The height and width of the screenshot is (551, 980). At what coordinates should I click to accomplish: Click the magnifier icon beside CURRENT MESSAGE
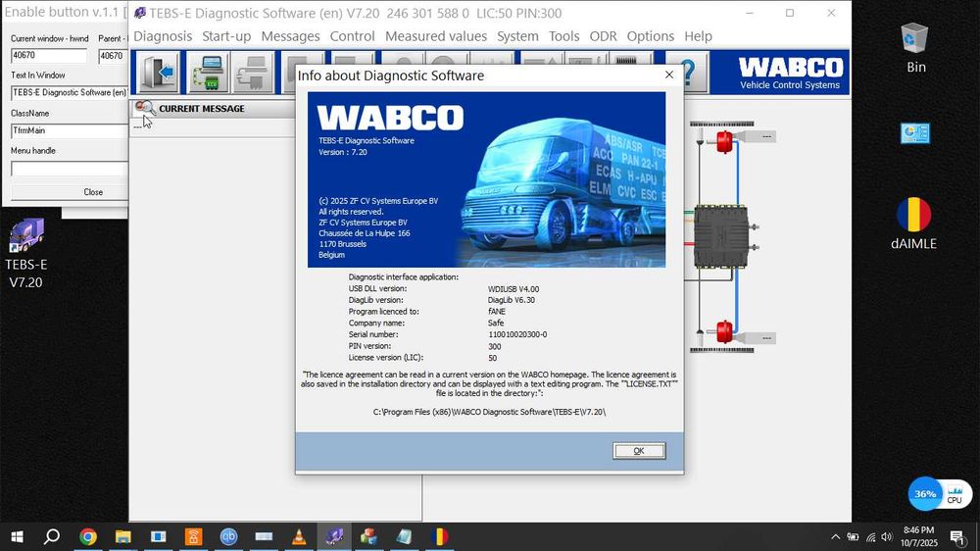tap(144, 108)
